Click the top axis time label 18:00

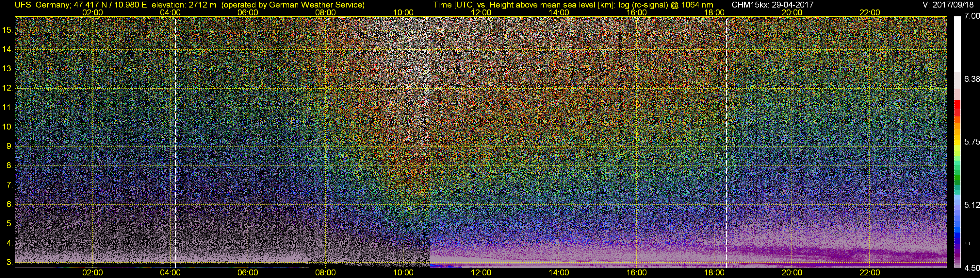714,12
